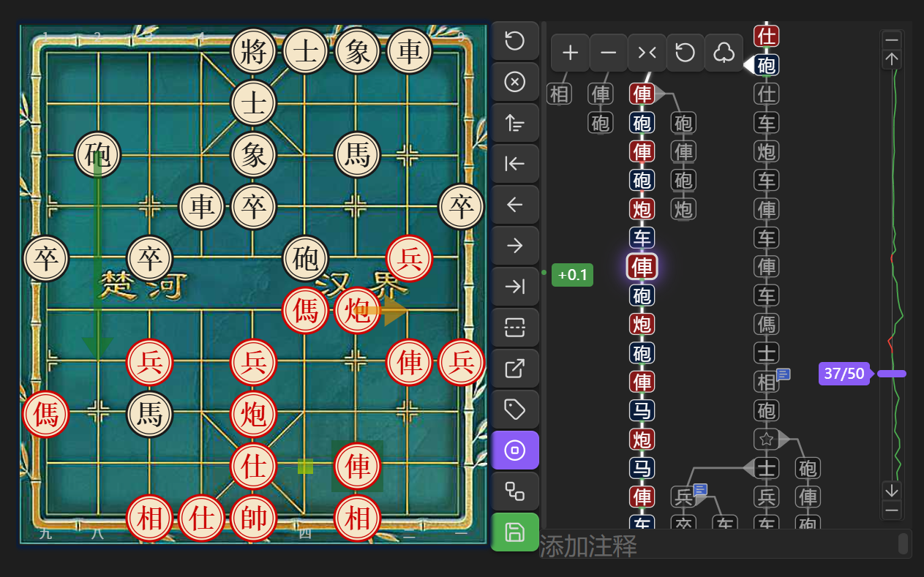This screenshot has width=924, height=577.
Task: Click the open-external-link icon in the vertical toolbar
Action: pos(515,368)
